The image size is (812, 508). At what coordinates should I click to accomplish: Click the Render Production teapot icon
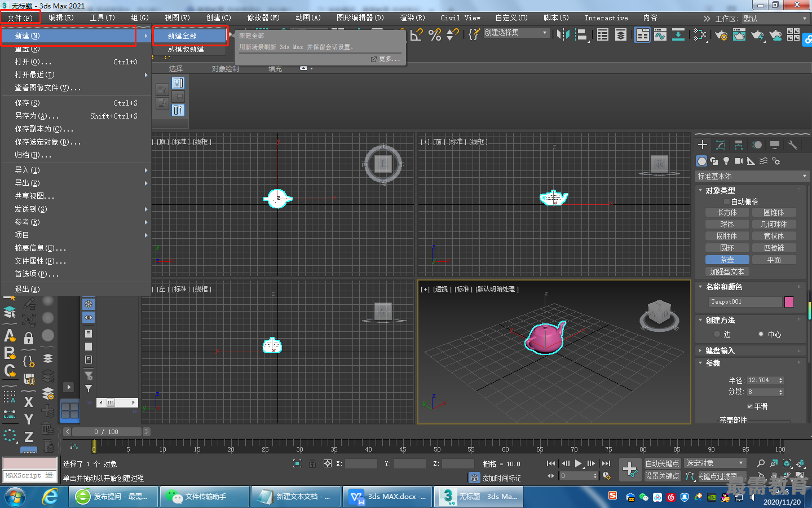click(757, 35)
